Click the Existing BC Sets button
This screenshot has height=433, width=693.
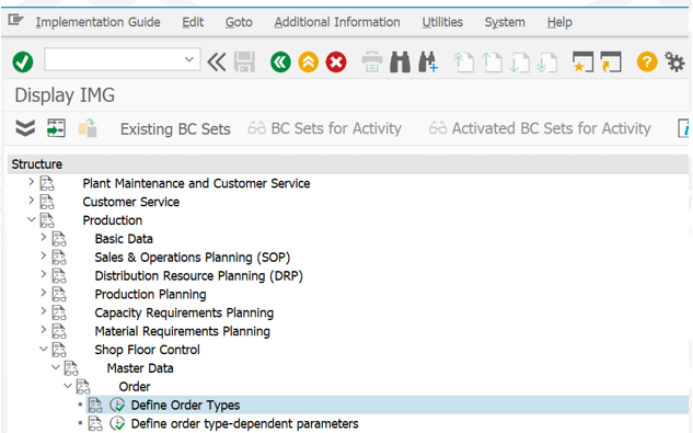click(175, 129)
